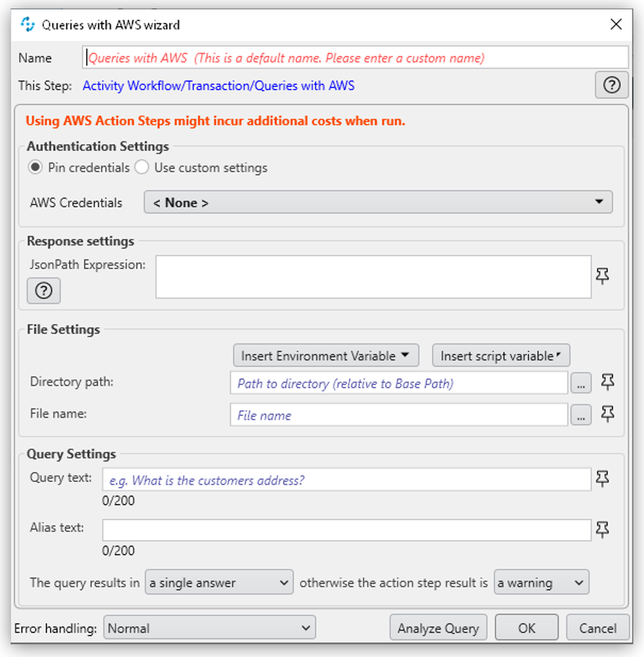Choose Use custom settings radio option
The height and width of the screenshot is (657, 644).
click(142, 168)
